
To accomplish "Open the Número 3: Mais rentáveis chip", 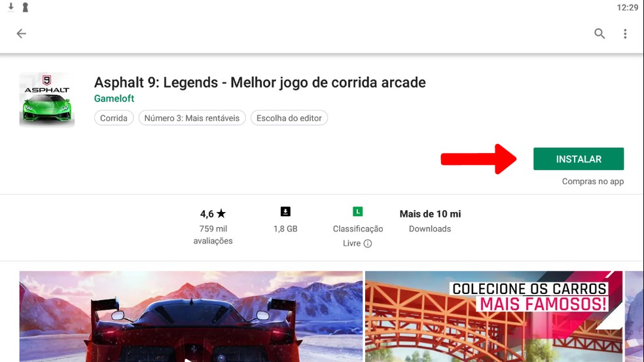I will (x=192, y=118).
